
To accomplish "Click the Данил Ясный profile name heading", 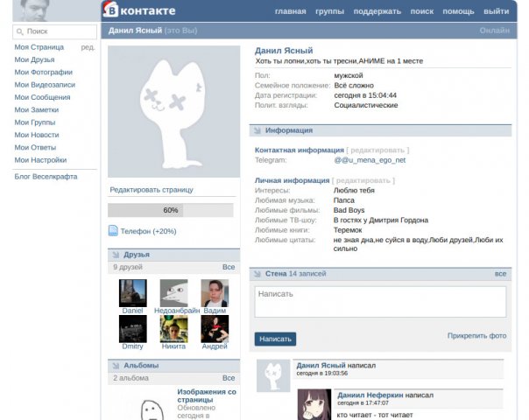I will (x=284, y=51).
